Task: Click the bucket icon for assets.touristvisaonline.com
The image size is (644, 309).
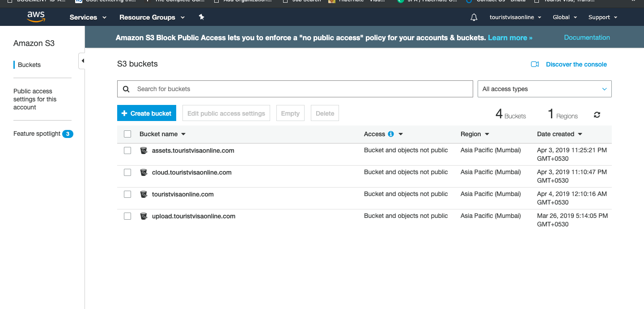Action: (144, 150)
